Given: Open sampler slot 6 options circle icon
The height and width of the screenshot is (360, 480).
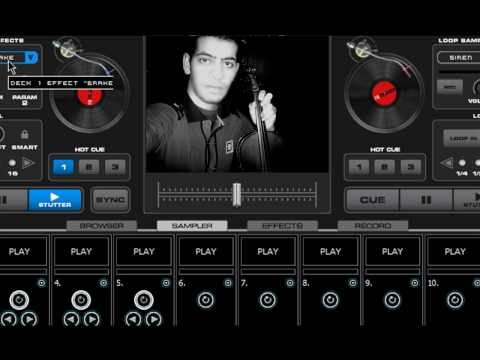Looking at the screenshot, I should [x=228, y=283].
